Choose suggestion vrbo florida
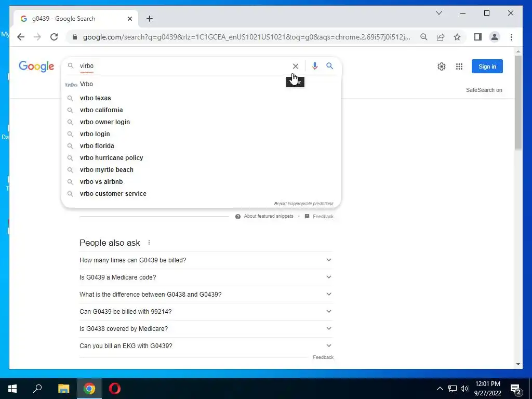 coord(201,146)
